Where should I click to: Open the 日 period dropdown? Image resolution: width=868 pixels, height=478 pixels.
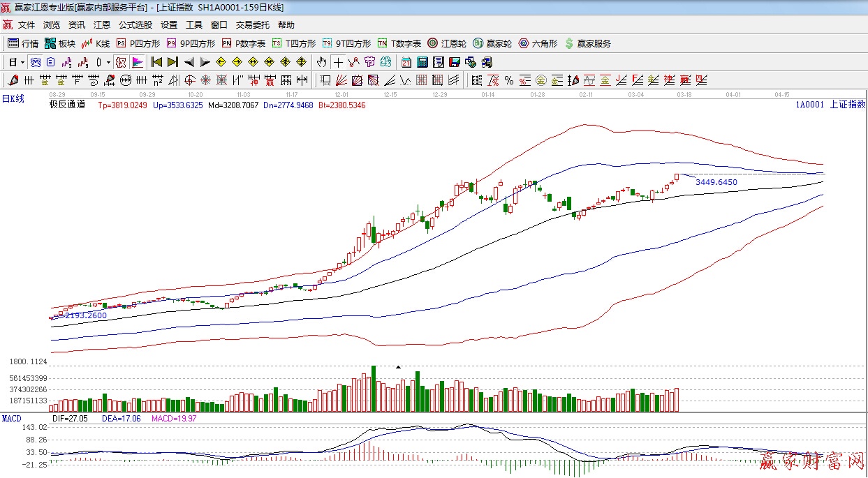click(x=17, y=62)
